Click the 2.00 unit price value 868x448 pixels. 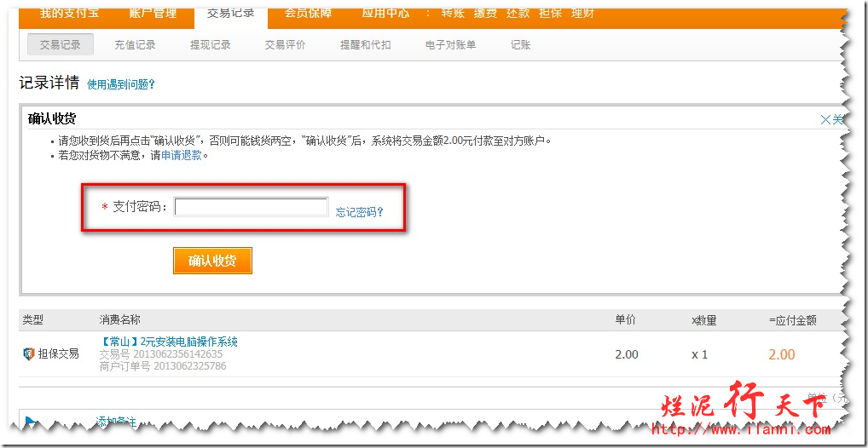627,354
